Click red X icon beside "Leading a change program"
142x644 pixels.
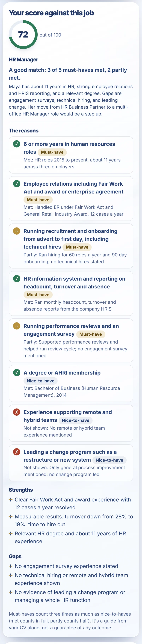coord(17,452)
